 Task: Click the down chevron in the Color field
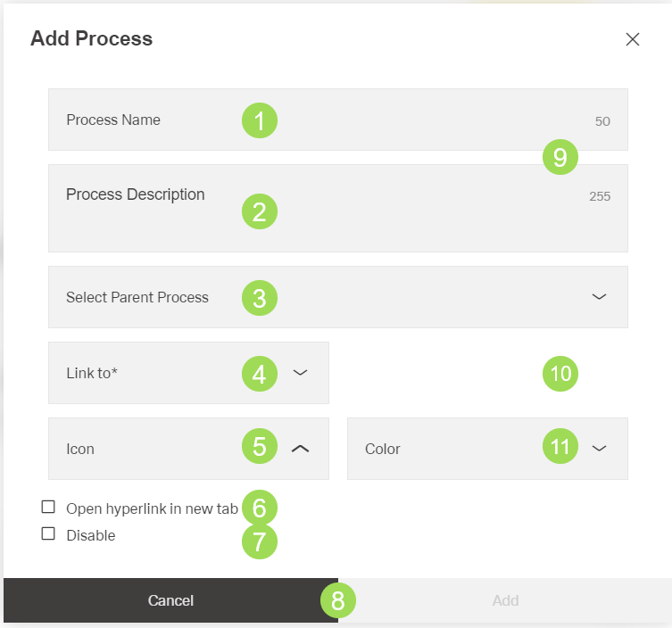[600, 449]
